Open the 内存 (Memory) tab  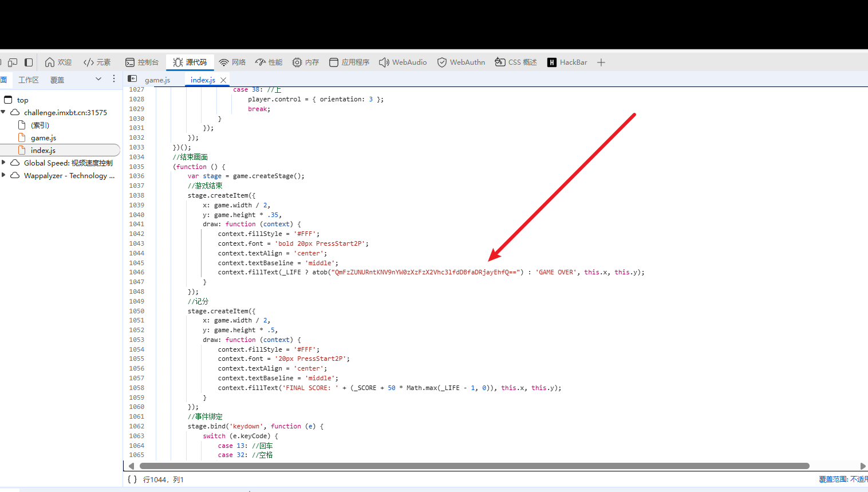coord(306,62)
